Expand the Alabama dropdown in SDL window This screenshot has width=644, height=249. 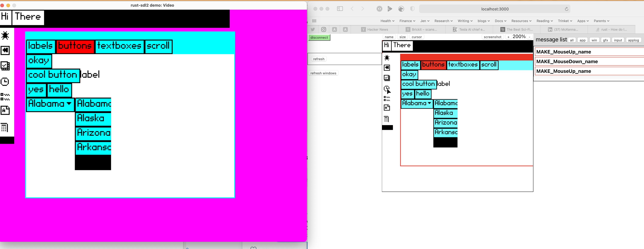pyautogui.click(x=50, y=104)
